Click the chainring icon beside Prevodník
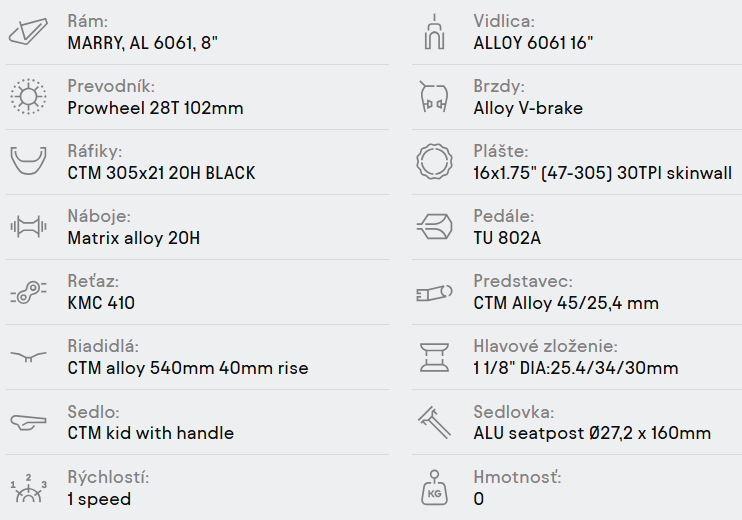 (28, 97)
